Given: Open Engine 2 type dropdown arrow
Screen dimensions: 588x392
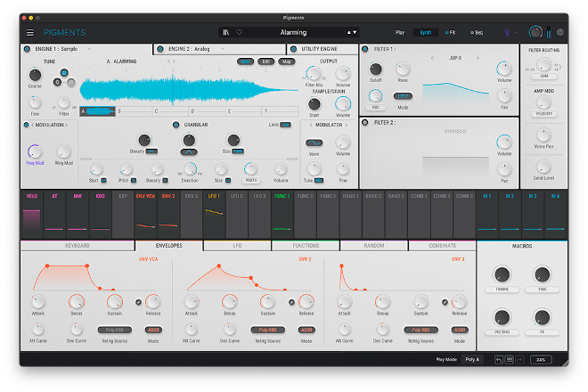Looking at the screenshot, I should click(x=223, y=49).
